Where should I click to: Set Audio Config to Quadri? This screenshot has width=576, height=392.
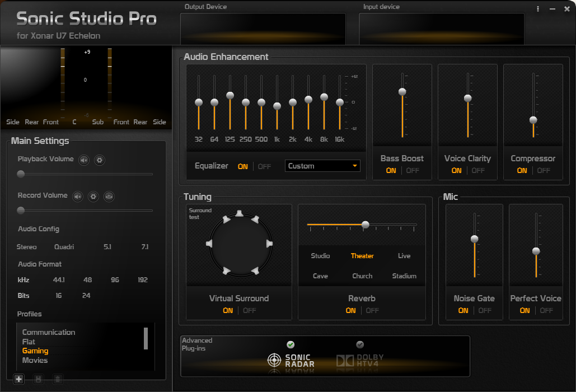click(x=64, y=247)
